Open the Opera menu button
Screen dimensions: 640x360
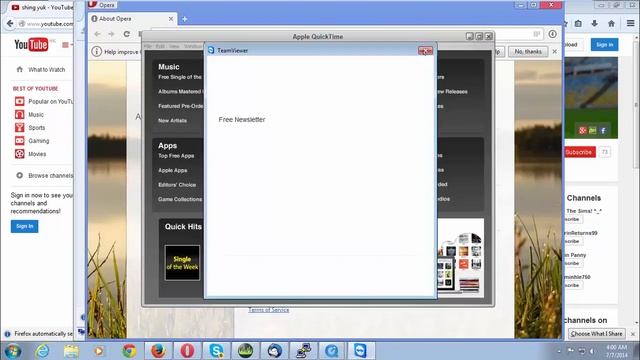click(x=101, y=4)
